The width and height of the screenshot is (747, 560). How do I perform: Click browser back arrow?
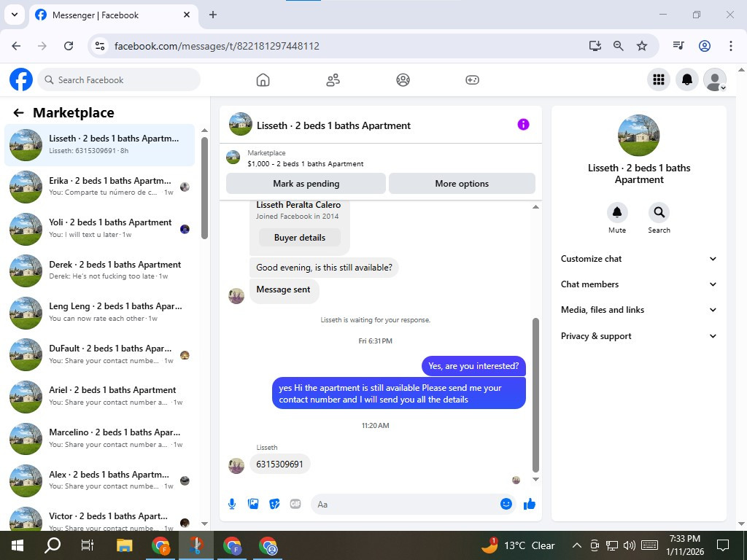pos(16,46)
